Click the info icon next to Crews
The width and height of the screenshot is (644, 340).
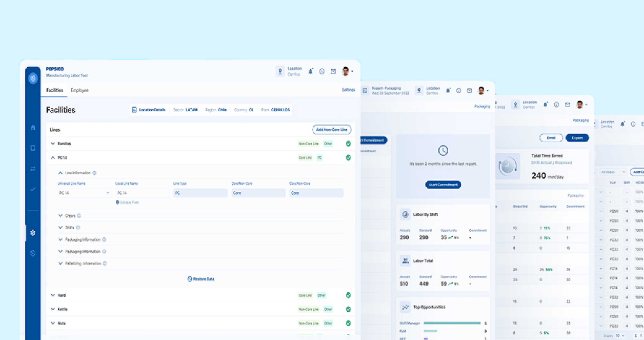[x=79, y=216]
